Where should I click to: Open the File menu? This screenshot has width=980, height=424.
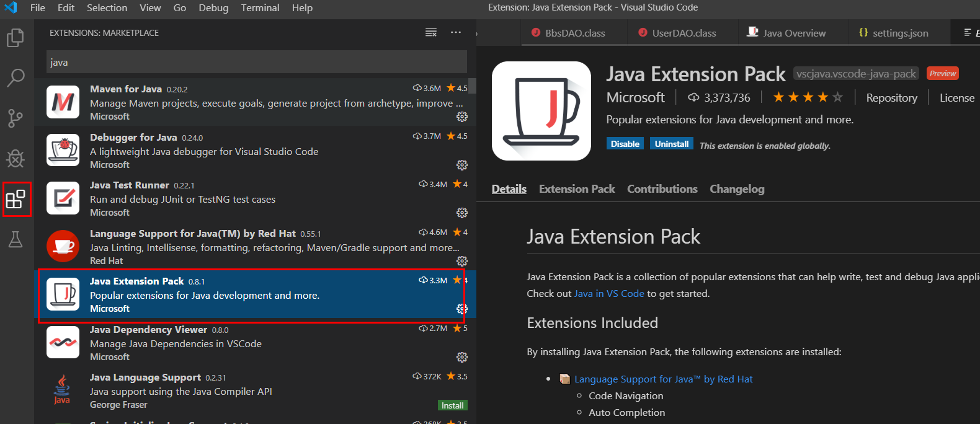(x=38, y=7)
